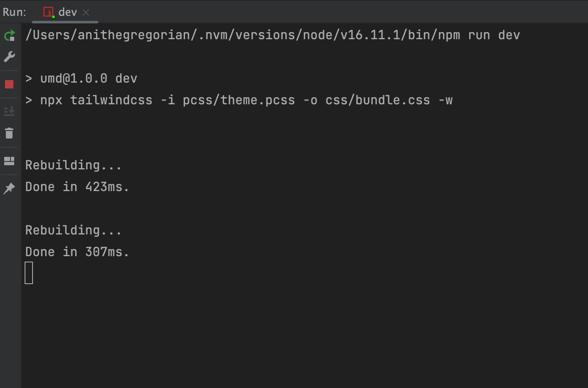
Task: Place focus on the console cursor block
Action: coord(29,273)
